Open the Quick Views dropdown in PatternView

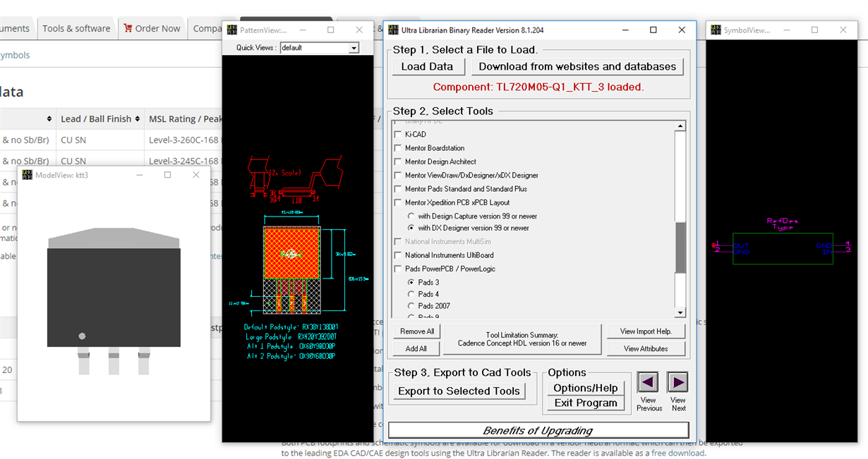pyautogui.click(x=354, y=48)
